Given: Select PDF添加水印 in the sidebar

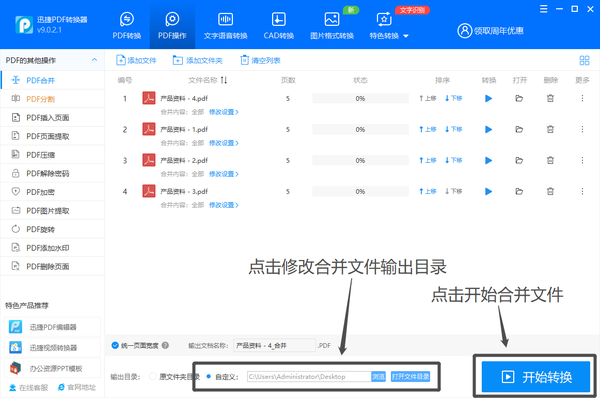Looking at the screenshot, I should click(x=52, y=248).
